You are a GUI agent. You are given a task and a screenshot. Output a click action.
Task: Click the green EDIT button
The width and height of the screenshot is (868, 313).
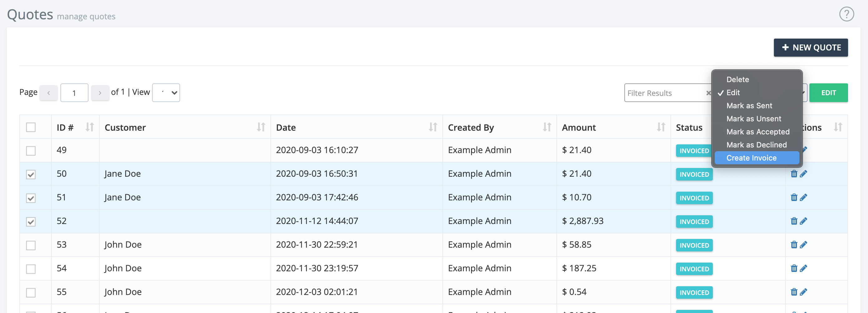tap(828, 92)
